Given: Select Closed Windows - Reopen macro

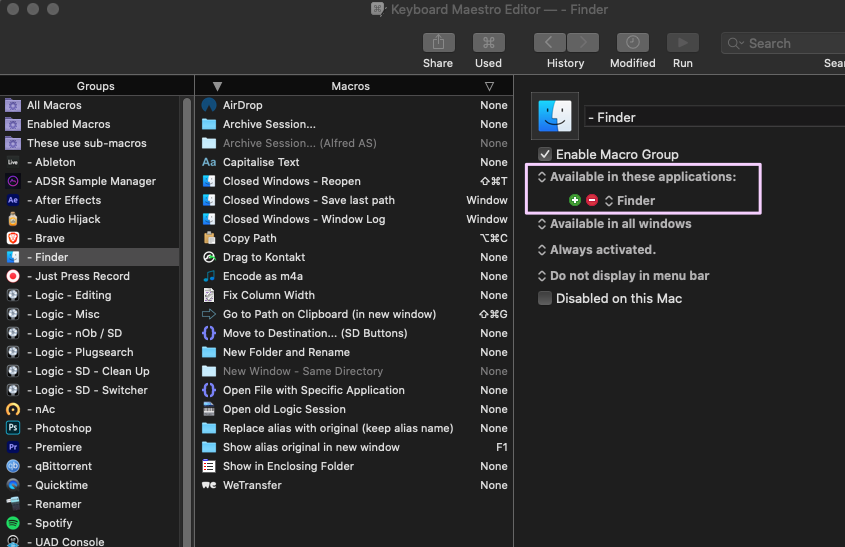Looking at the screenshot, I should click(x=354, y=181).
